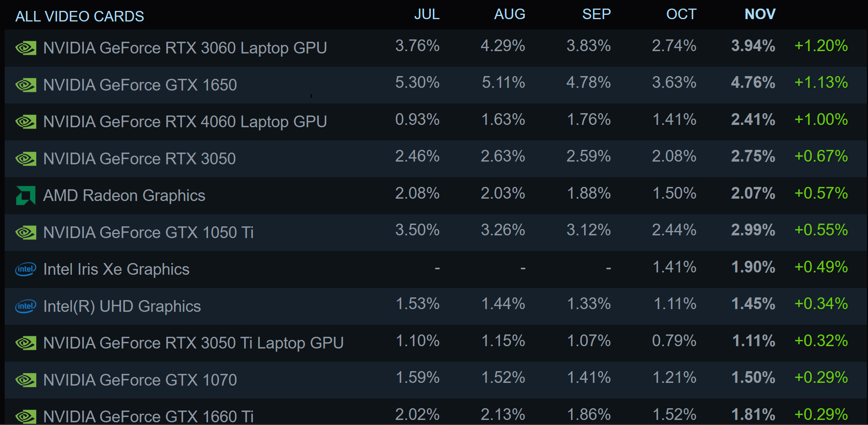The image size is (868, 425).
Task: Open the ALL VIDEO CARDS heading
Action: [80, 16]
